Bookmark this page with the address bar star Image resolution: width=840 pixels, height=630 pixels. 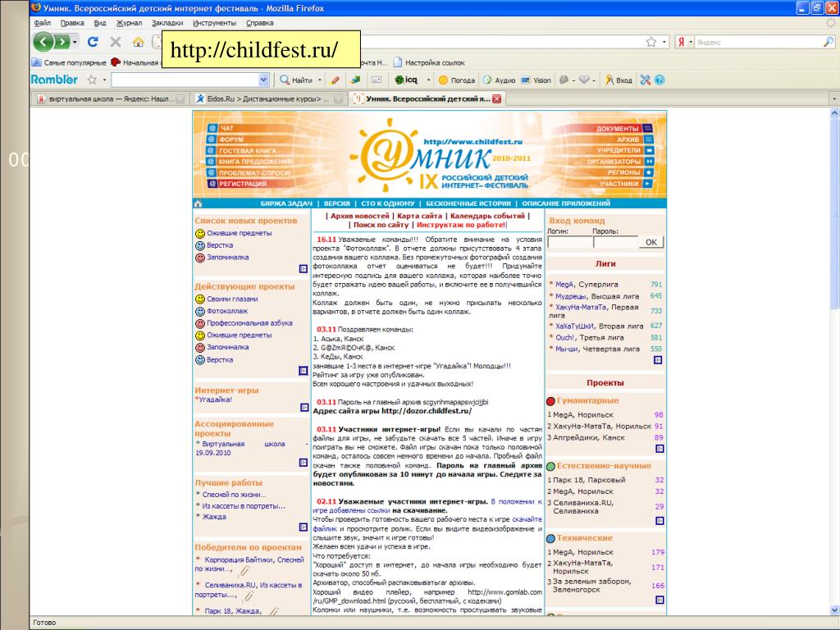pos(651,42)
